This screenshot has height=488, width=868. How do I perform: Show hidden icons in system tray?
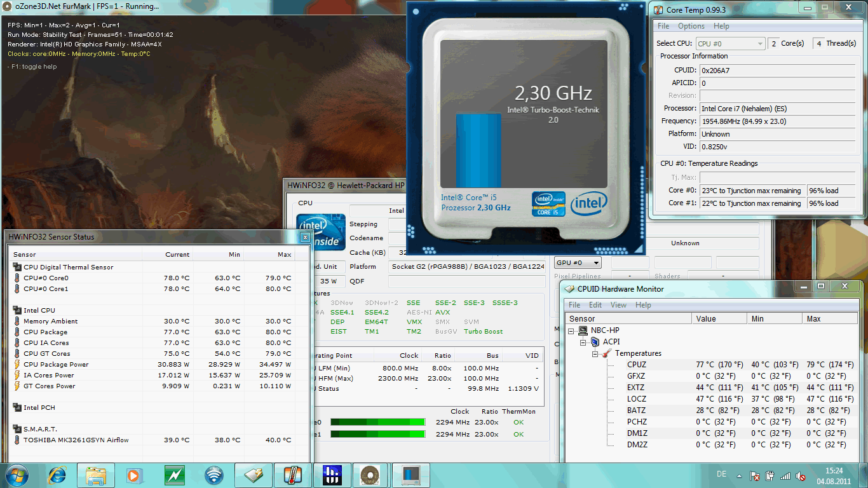tap(740, 475)
